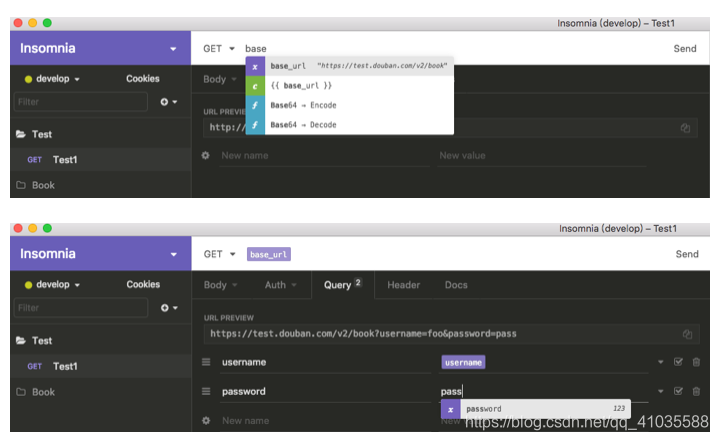Click the purple x variable icon for base_url
The image size is (719, 441).
click(x=255, y=66)
